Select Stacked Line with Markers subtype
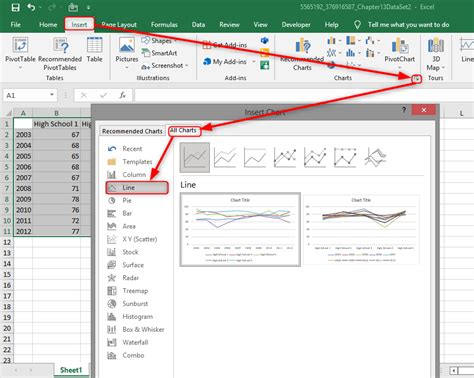This screenshot has width=474, height=378. tap(315, 157)
